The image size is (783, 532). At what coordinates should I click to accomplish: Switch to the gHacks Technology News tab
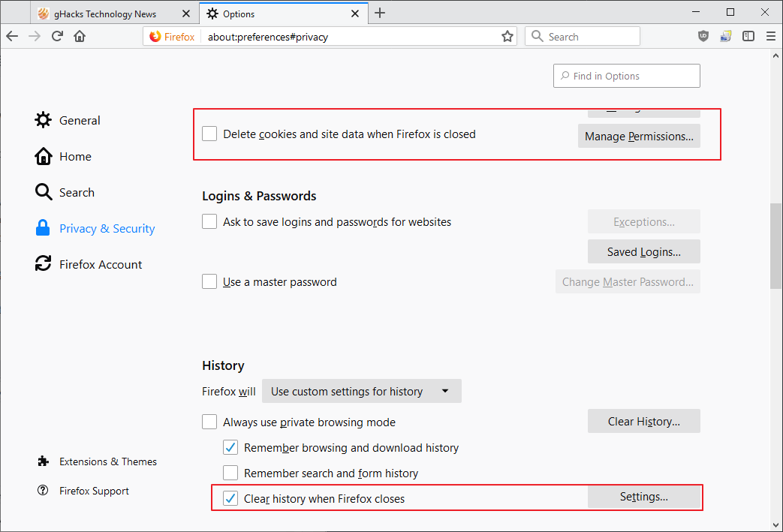click(x=115, y=14)
